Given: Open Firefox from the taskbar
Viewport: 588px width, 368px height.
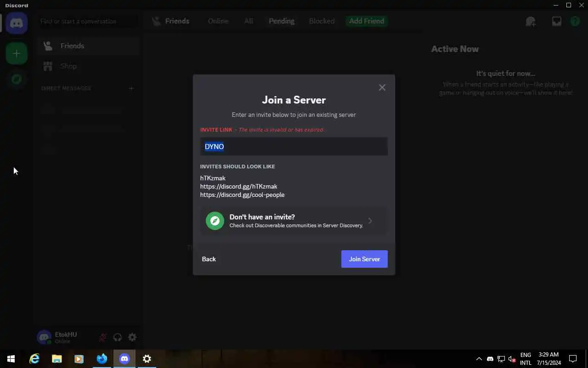Looking at the screenshot, I should [102, 359].
